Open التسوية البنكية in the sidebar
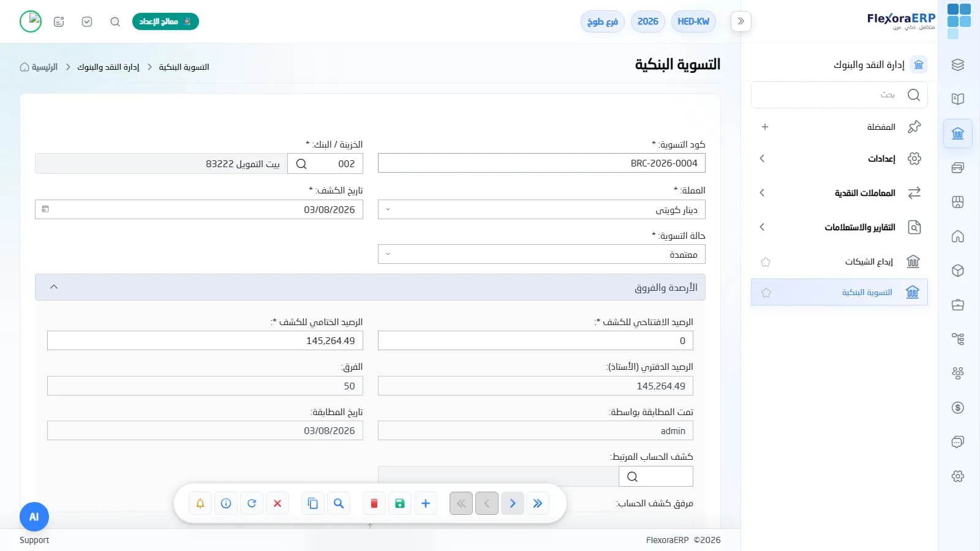This screenshot has width=980, height=551. (x=839, y=292)
